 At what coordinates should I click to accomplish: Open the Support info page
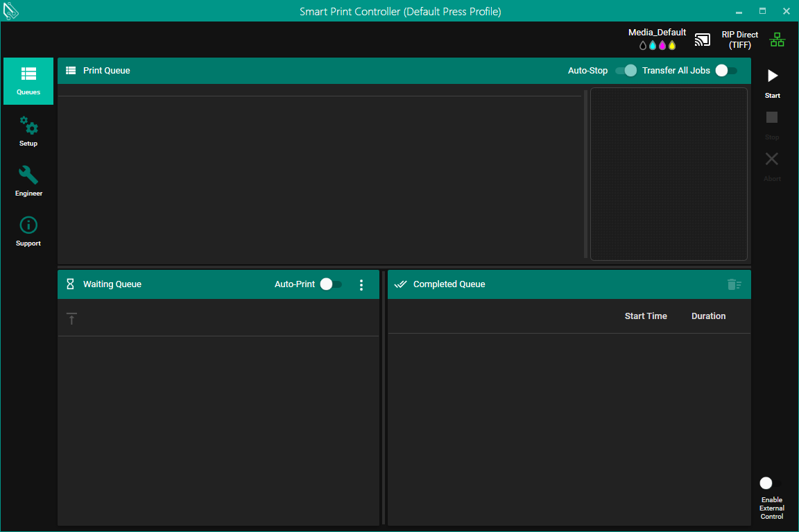point(28,230)
